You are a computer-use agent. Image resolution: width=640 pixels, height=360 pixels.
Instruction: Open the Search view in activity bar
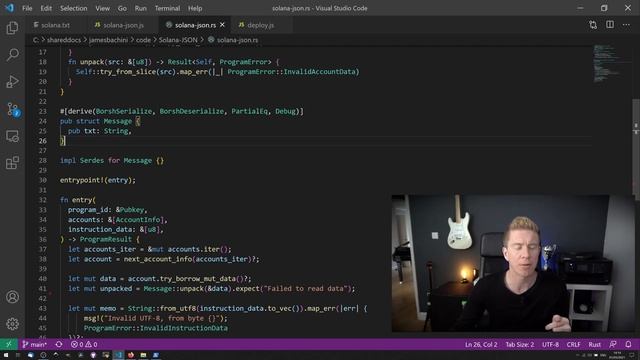tap(12, 54)
